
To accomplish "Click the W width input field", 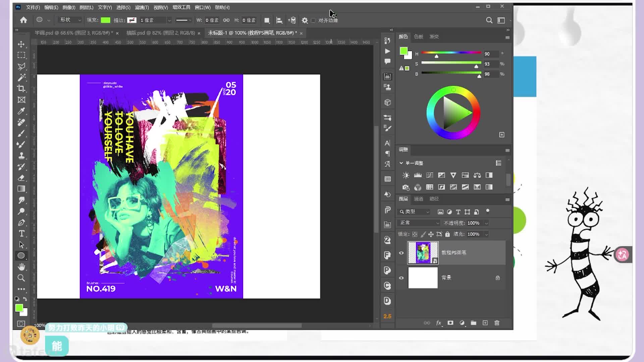I will (212, 20).
